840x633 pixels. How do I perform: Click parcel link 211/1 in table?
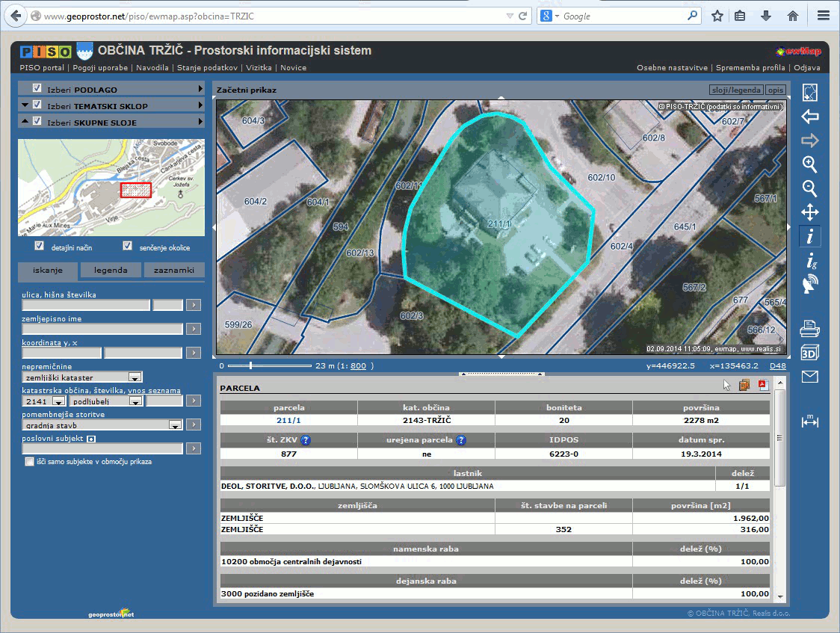point(288,420)
